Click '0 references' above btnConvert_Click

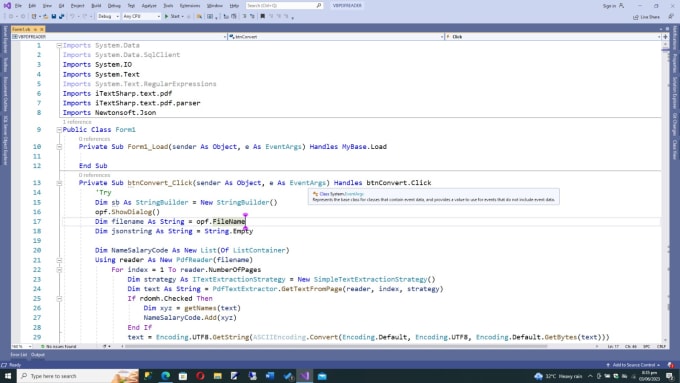pos(94,175)
